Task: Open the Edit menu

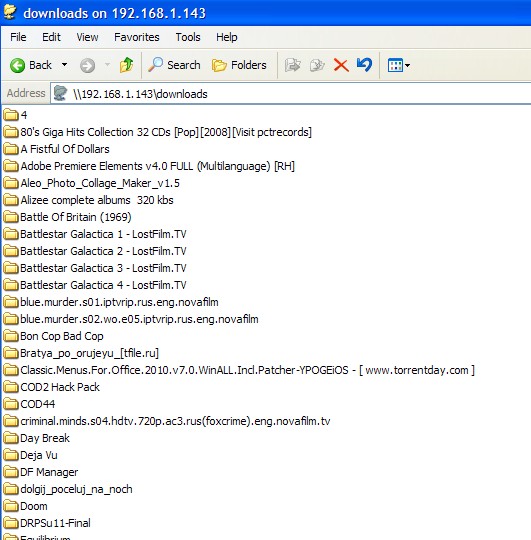Action: click(x=51, y=37)
